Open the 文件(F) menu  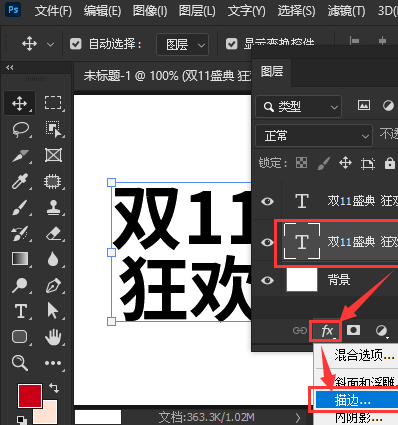point(53,11)
